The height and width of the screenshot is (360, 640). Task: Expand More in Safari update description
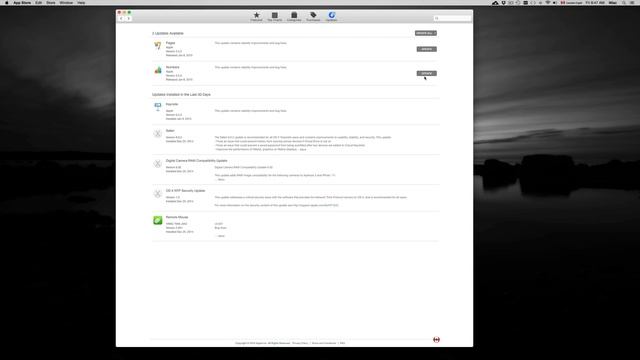point(302,149)
